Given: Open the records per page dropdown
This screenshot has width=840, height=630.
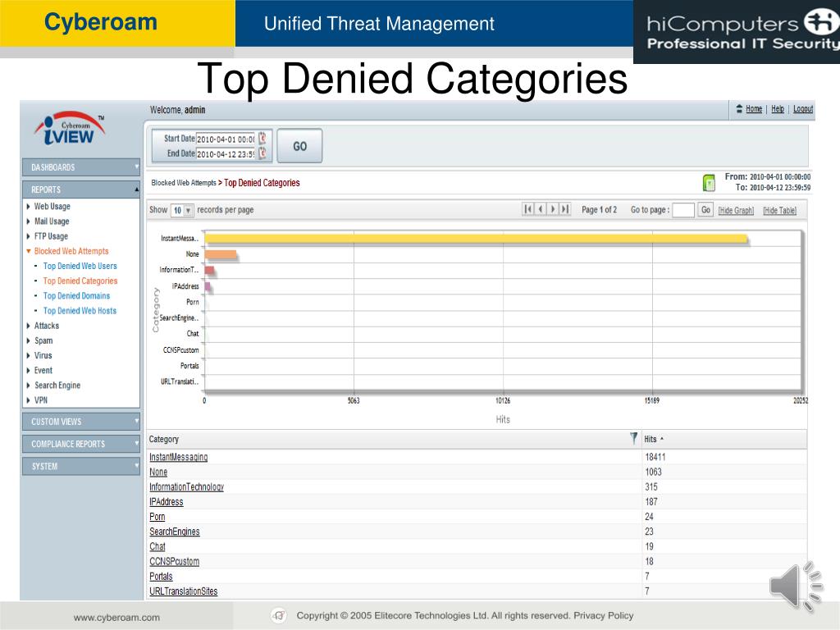Looking at the screenshot, I should (x=182, y=211).
